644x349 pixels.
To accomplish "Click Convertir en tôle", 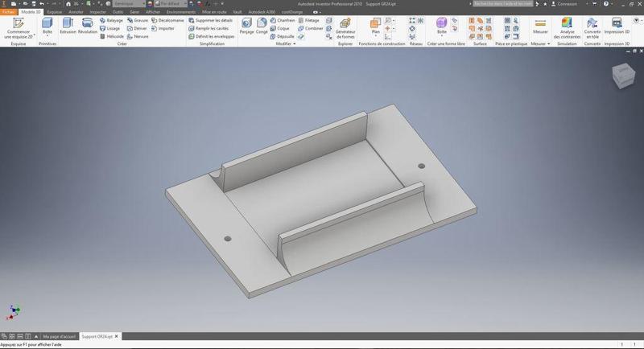I will pos(592,28).
